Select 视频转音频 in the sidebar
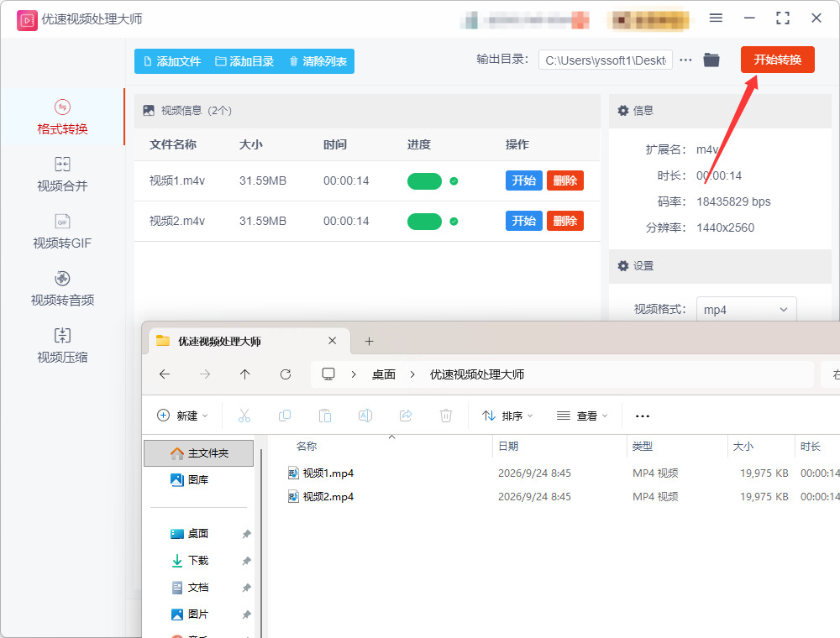This screenshot has width=840, height=638. pyautogui.click(x=62, y=289)
